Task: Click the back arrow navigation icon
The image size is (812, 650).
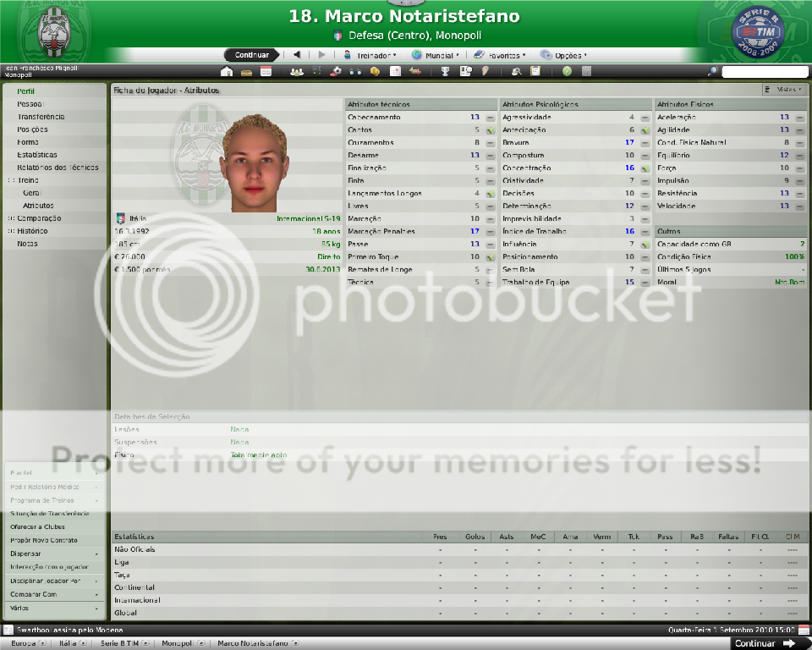Action: pos(297,55)
